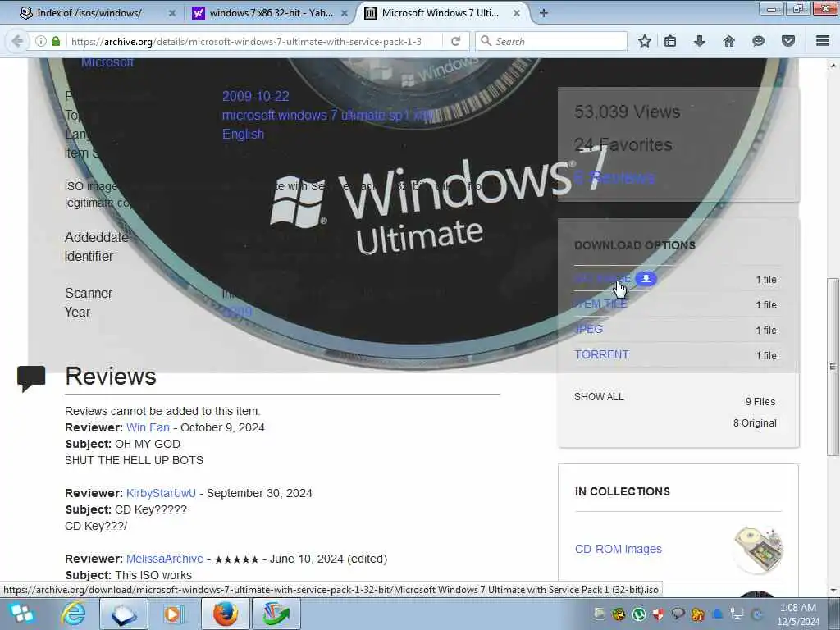The width and height of the screenshot is (840, 630).
Task: Go back using the browser back arrow
Action: click(x=18, y=41)
